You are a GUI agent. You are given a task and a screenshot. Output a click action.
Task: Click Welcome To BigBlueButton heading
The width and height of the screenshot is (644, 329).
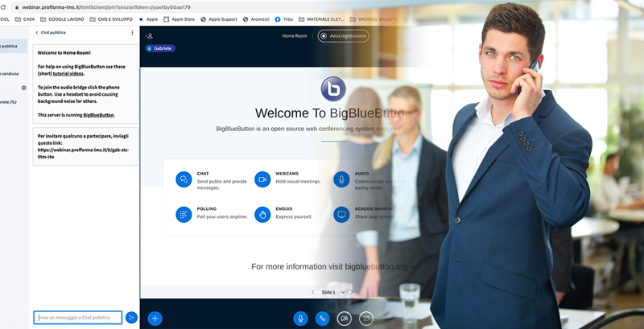[x=333, y=113]
